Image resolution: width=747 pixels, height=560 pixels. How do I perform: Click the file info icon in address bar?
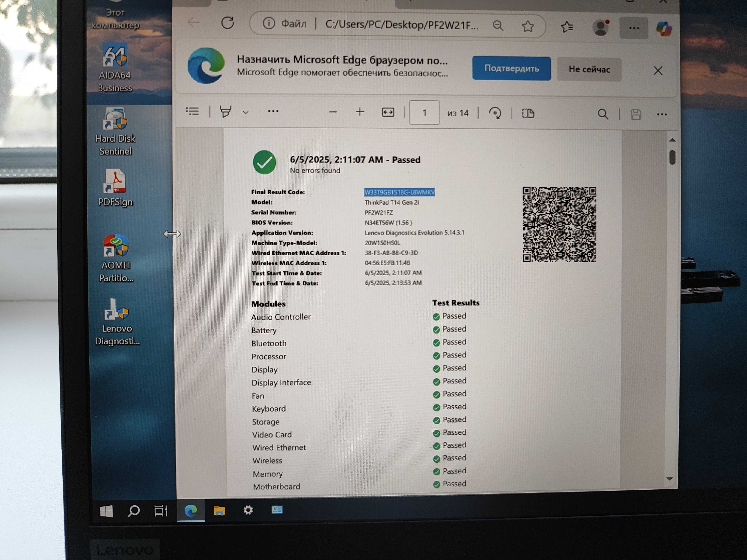click(x=269, y=24)
